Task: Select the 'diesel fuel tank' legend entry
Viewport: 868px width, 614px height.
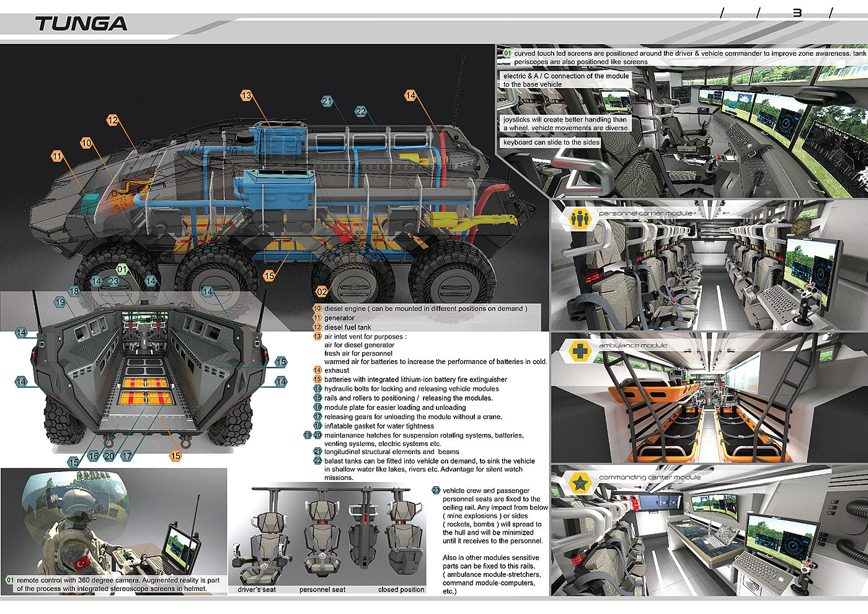Action: (348, 327)
